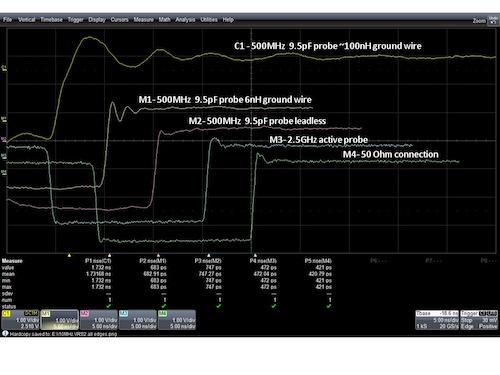Click the green status checkmark under P5

pyautogui.click(x=329, y=306)
